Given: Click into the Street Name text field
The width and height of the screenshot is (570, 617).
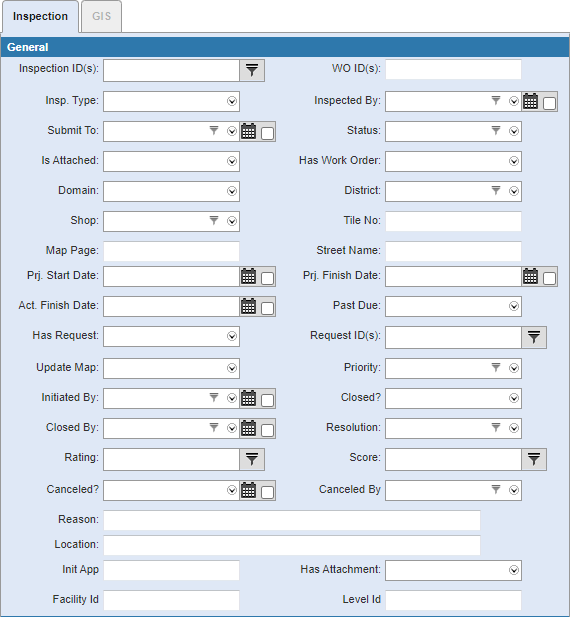Looking at the screenshot, I should [x=453, y=251].
